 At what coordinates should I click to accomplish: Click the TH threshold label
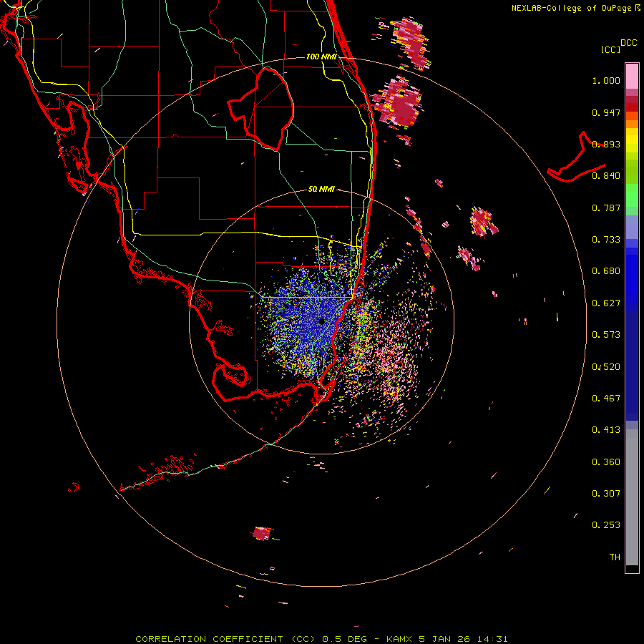[x=615, y=557]
